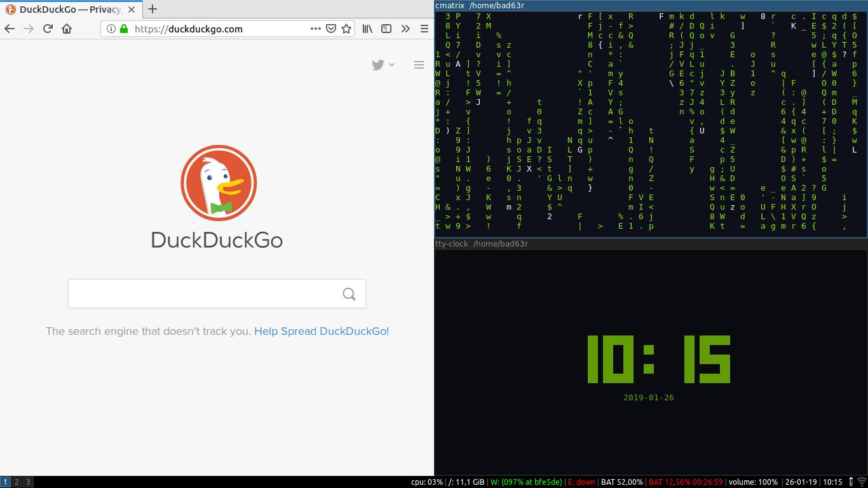868x488 pixels.
Task: Click the Wi-Fi tray icon
Action: (x=862, y=482)
